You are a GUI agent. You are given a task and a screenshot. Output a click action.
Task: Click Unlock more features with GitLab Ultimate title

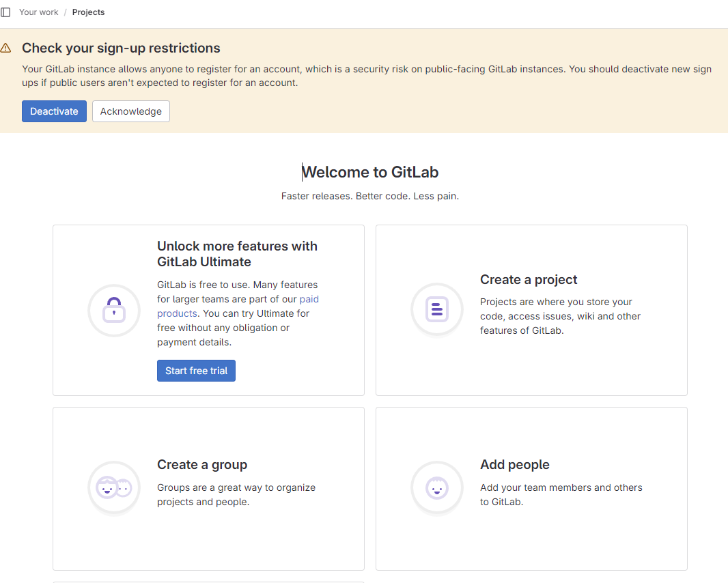tap(237, 254)
